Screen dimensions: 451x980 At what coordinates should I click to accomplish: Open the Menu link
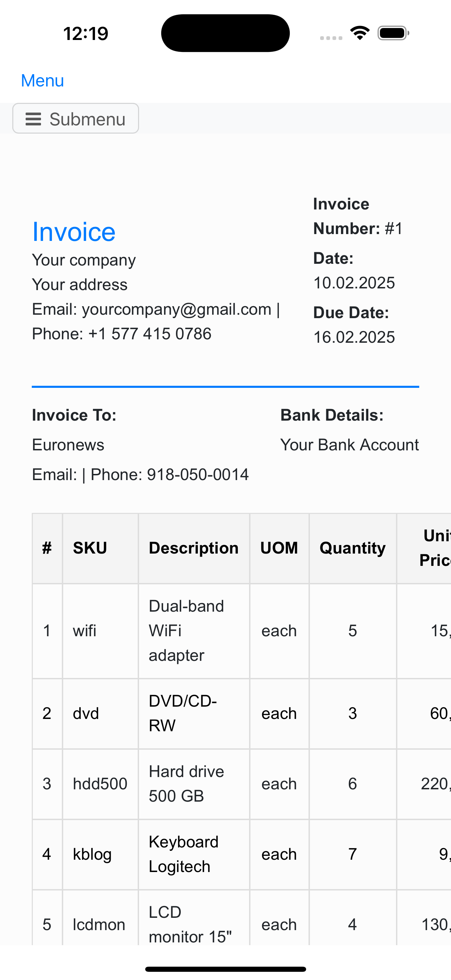[x=42, y=81]
